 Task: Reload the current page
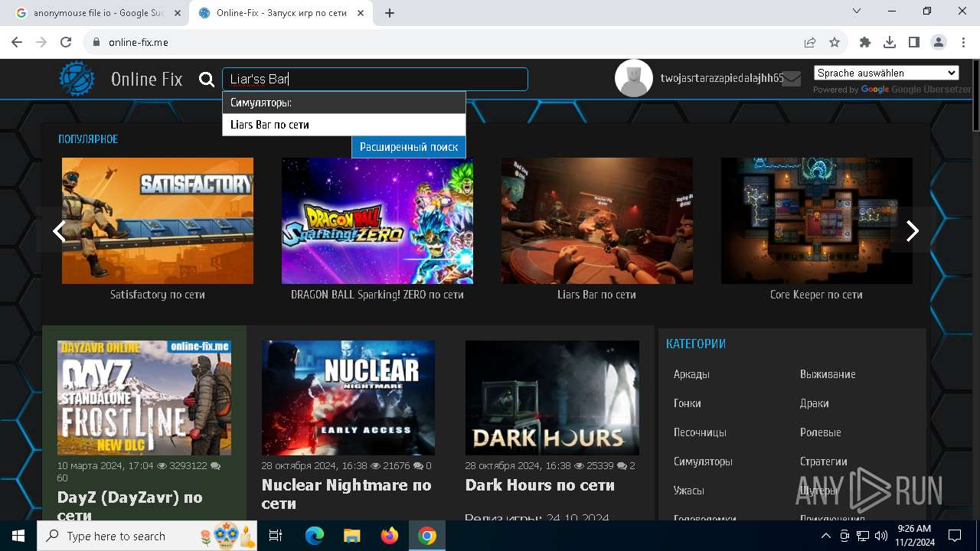click(x=66, y=43)
